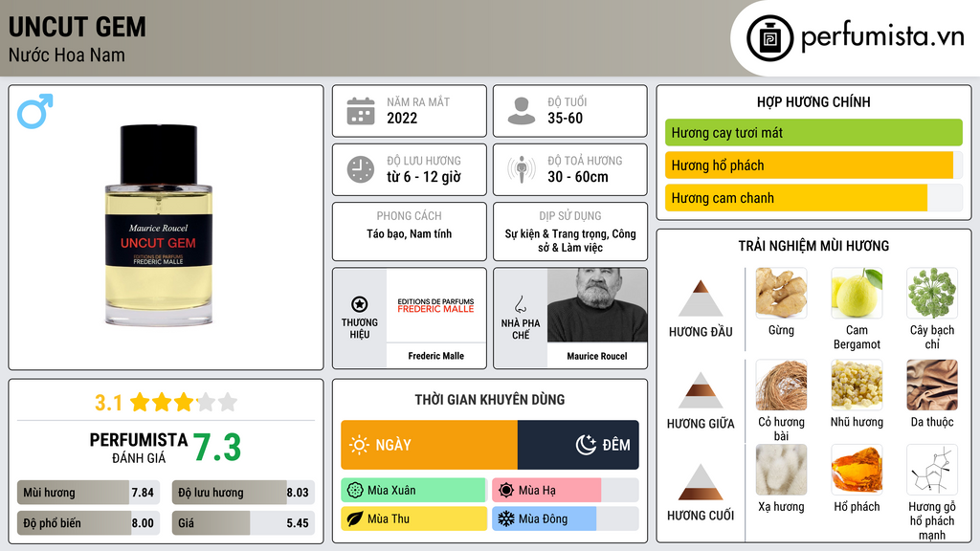The image size is (980, 551).
Task: Click the Frederic Malle brand name label
Action: click(435, 356)
